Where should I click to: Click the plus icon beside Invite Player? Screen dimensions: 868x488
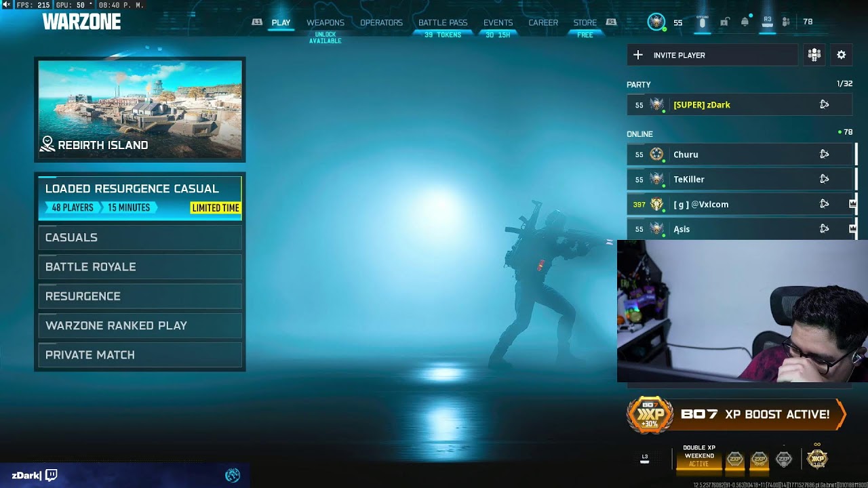pyautogui.click(x=637, y=55)
